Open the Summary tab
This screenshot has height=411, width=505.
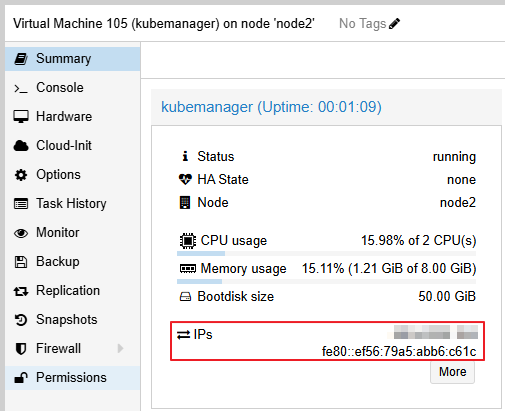[73, 59]
